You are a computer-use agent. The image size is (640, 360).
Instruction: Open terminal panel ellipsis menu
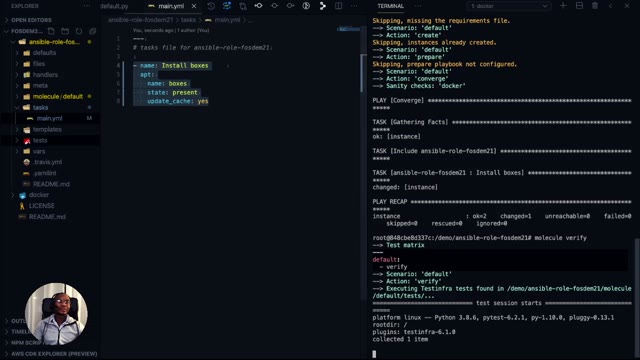(x=418, y=6)
